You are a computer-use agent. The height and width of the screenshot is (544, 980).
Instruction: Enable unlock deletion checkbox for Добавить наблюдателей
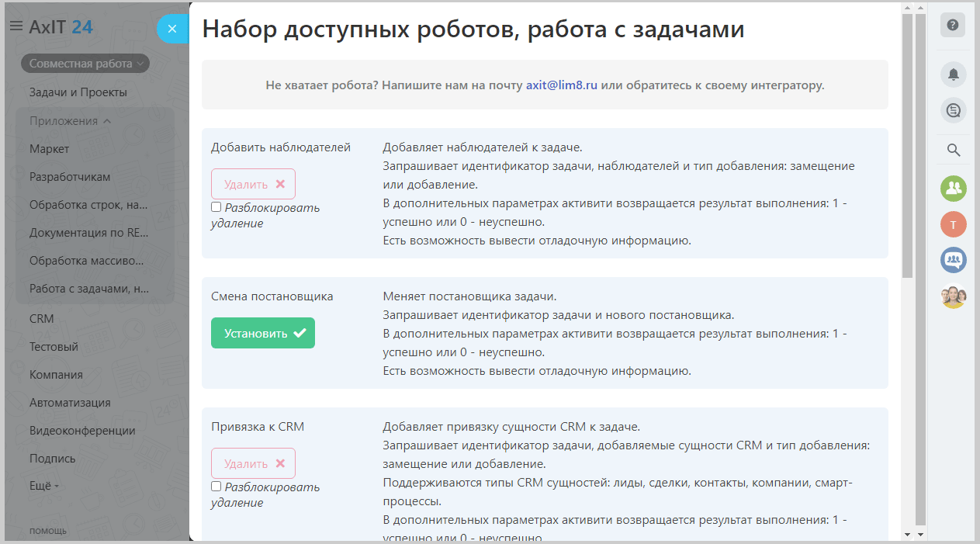[x=216, y=207]
